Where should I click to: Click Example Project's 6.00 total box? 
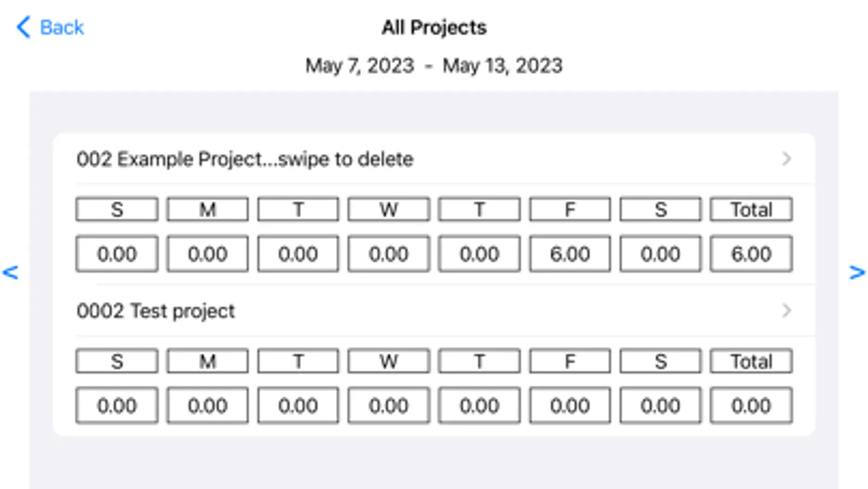click(x=751, y=254)
